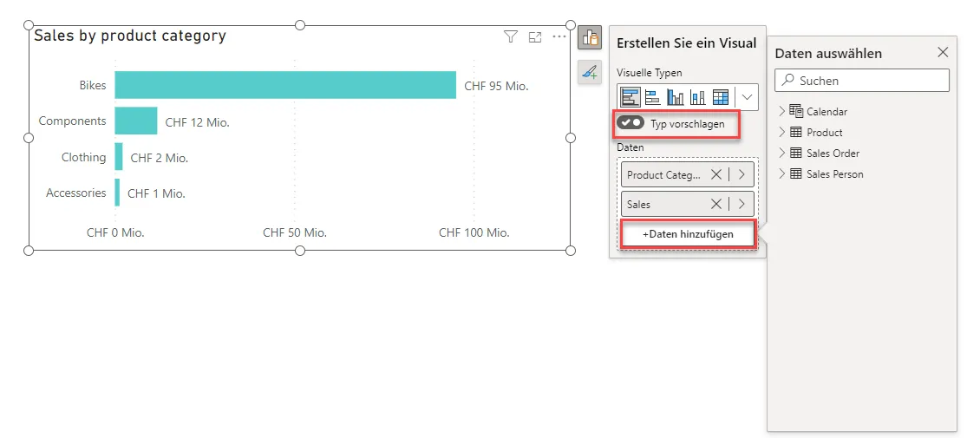Open the filter icon on the chart header
The image size is (980, 438).
click(x=512, y=37)
